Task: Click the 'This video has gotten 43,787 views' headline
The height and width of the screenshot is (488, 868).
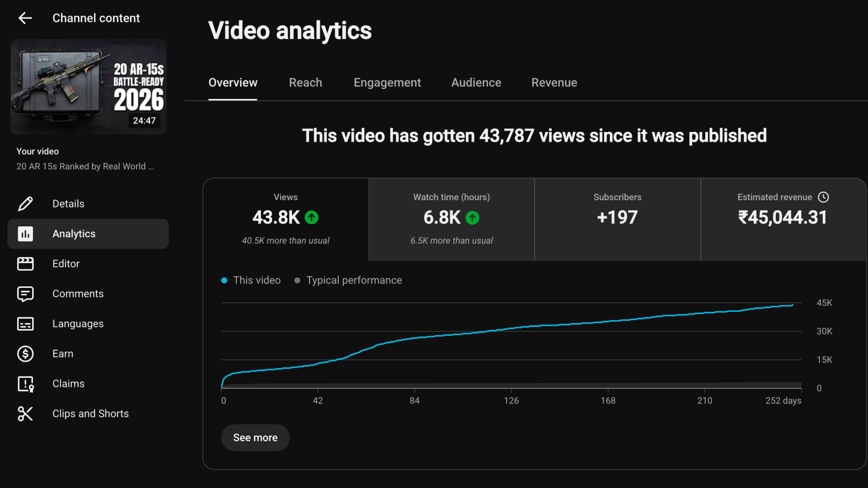Action: [x=534, y=136]
